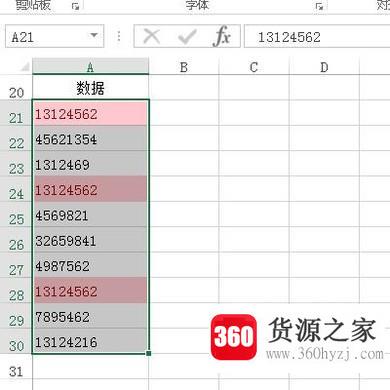Click cell containing 7895462
This screenshot has width=390, height=390.
[90, 315]
